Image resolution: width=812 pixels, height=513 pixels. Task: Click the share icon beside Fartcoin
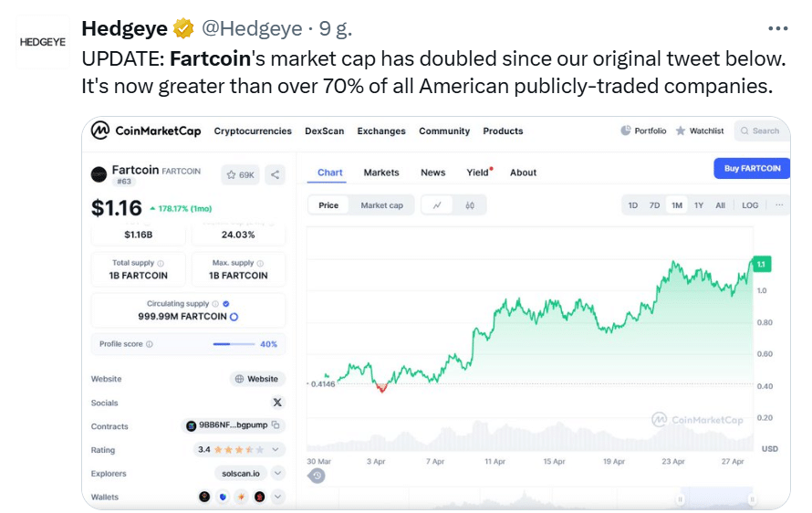point(275,174)
